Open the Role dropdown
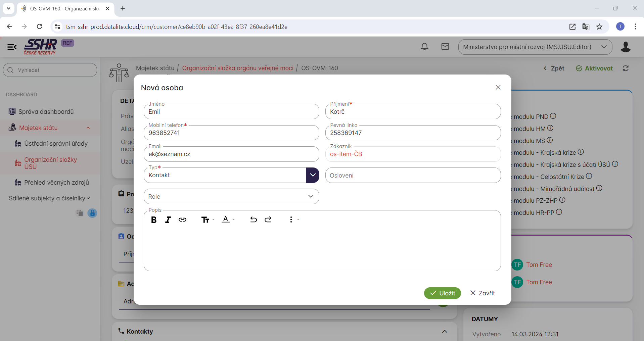 click(311, 196)
